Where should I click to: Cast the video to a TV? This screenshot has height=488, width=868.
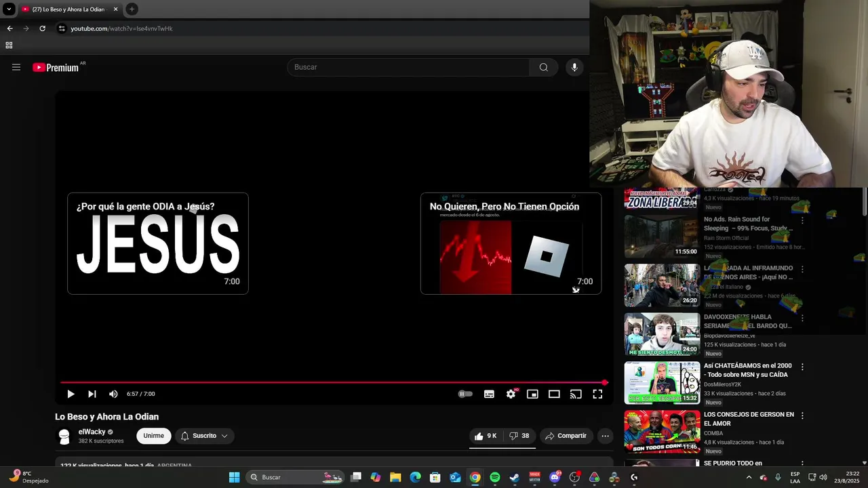click(576, 394)
